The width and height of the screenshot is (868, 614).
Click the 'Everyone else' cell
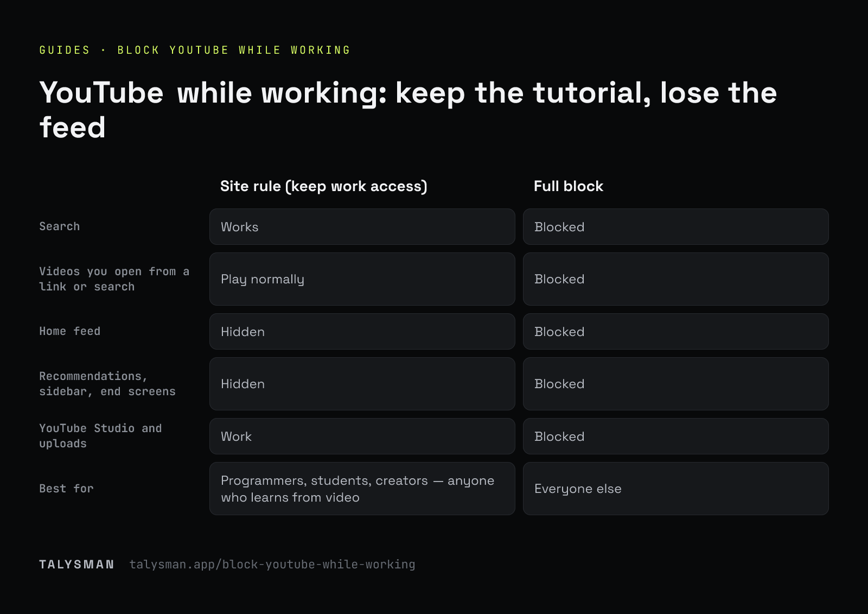point(676,489)
